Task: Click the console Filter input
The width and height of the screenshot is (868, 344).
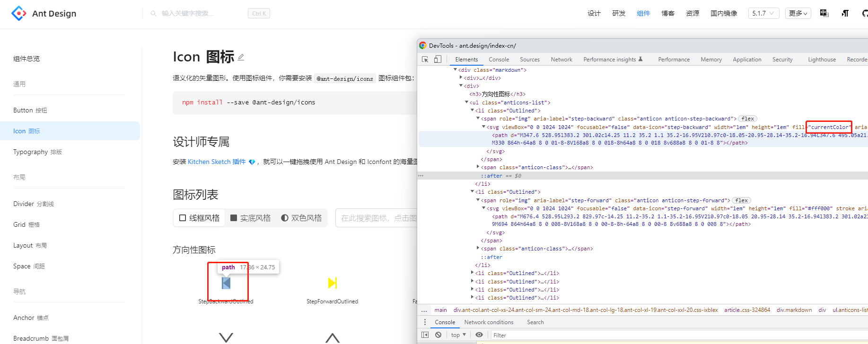Action: click(x=679, y=335)
